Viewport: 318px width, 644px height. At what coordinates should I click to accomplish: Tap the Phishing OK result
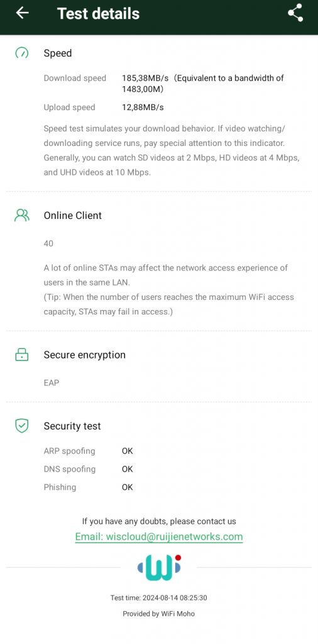click(x=127, y=487)
